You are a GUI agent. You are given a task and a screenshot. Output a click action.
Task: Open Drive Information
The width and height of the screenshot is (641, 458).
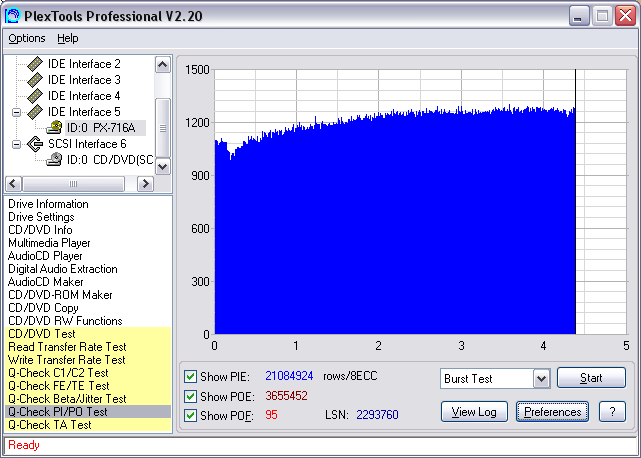click(48, 204)
